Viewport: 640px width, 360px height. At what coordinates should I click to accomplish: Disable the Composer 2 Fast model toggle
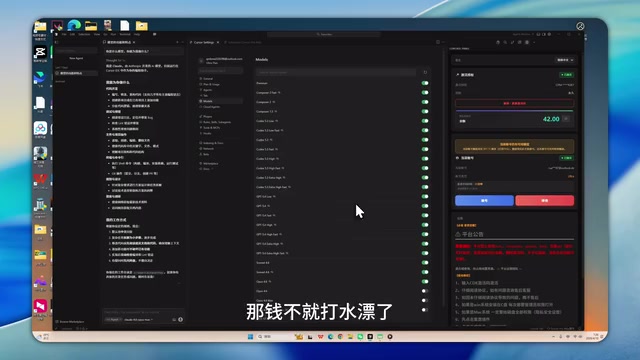pos(425,93)
